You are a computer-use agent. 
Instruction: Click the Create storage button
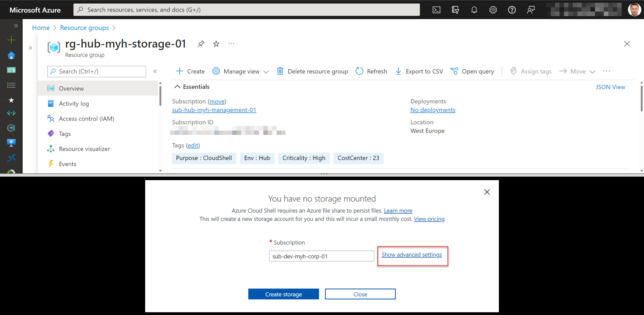(283, 294)
